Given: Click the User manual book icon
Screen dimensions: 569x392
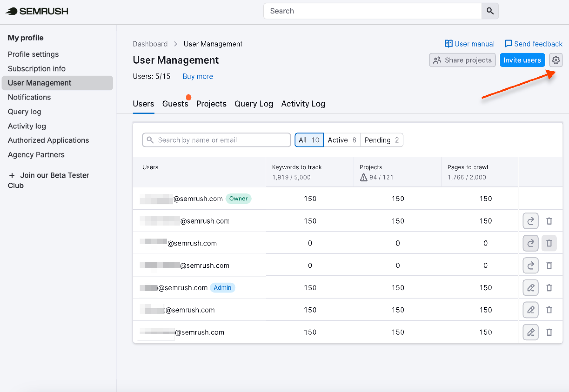Looking at the screenshot, I should [x=448, y=43].
